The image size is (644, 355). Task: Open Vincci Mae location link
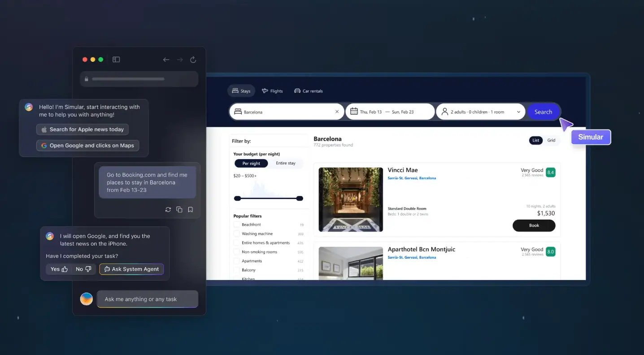(x=412, y=178)
